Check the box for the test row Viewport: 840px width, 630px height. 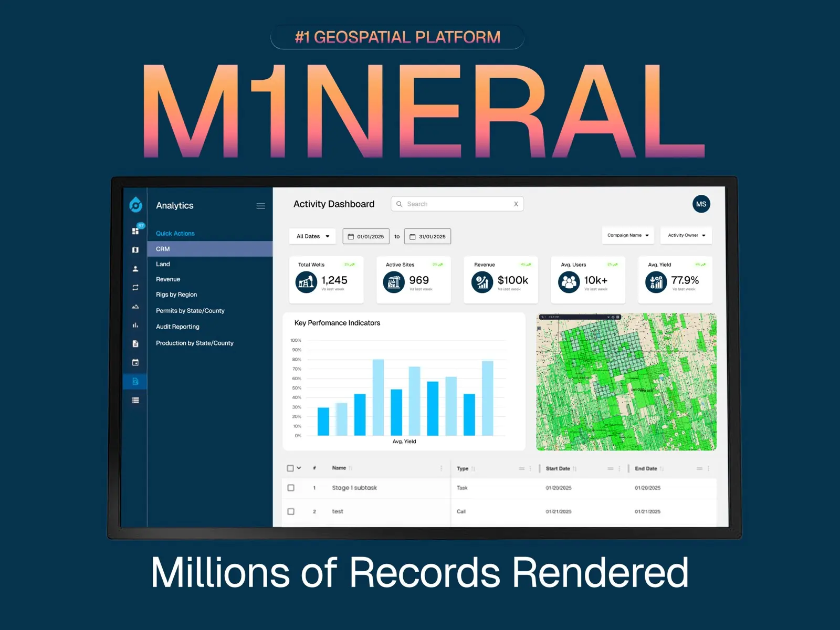[x=291, y=511]
